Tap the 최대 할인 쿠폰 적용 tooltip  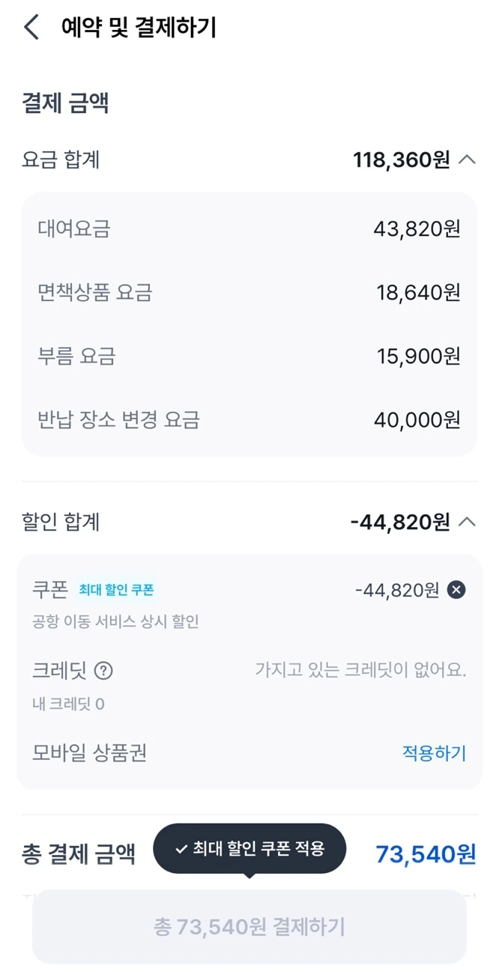point(250,848)
